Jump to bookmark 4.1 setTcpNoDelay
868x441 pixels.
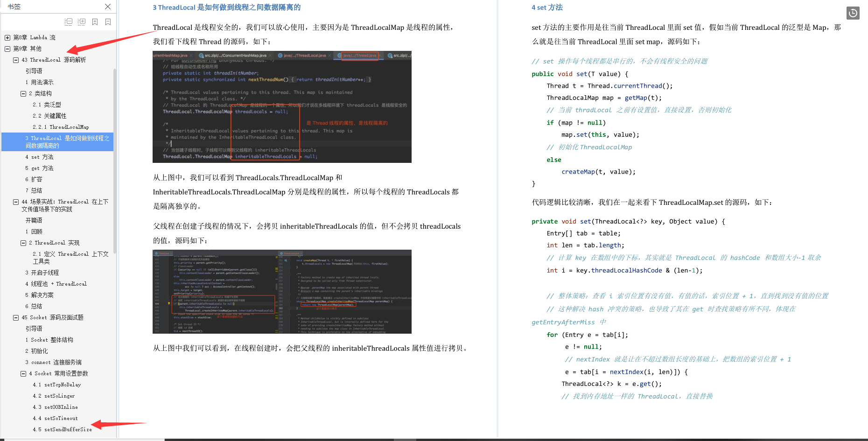tap(56, 385)
